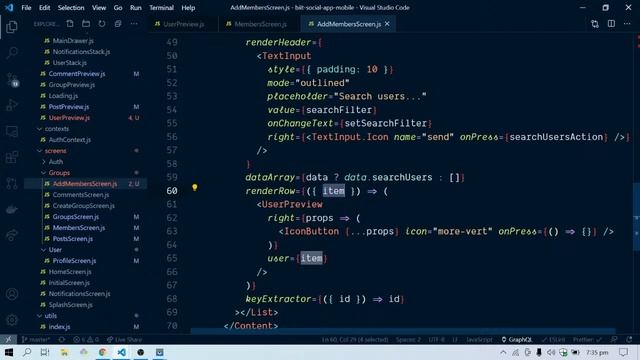Open AuthContext.js in the file tree
640x360 pixels.
(70, 140)
